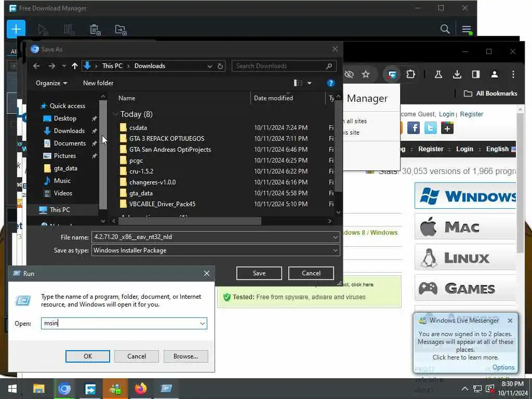The image size is (532, 399).
Task: Go up one folder level in Save As
Action: click(x=75, y=66)
